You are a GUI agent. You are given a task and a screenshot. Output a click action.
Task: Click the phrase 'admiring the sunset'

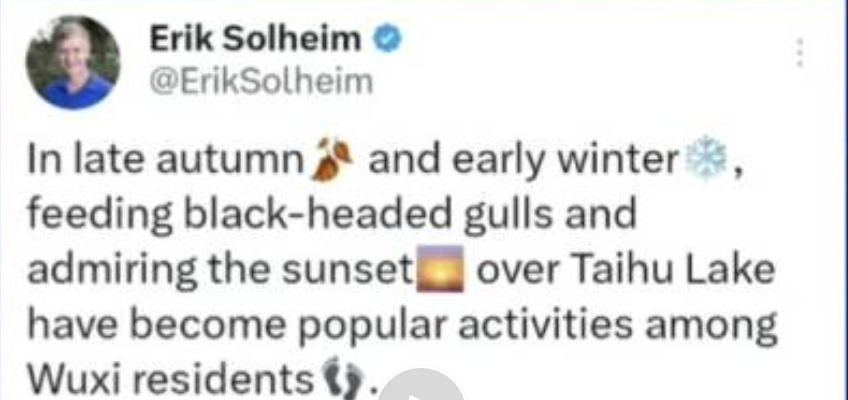[220, 271]
